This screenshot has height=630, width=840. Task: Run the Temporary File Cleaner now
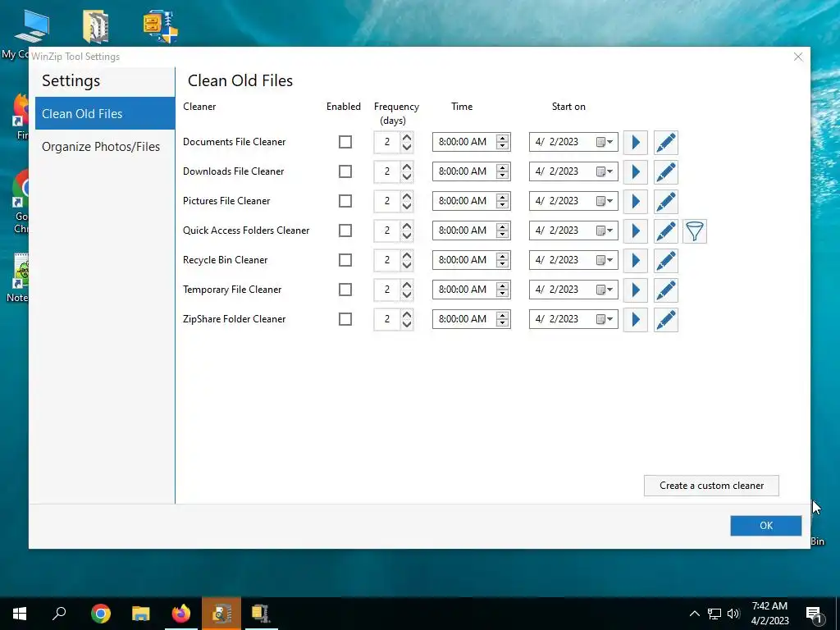636,290
